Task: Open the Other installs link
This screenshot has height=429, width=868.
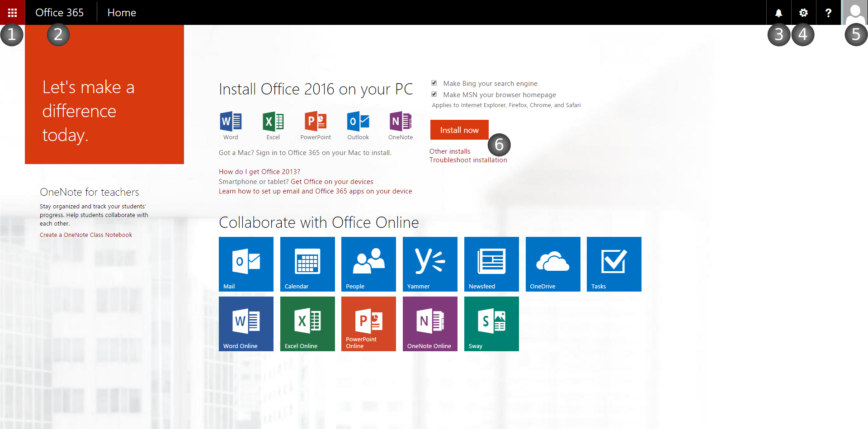Action: 450,151
